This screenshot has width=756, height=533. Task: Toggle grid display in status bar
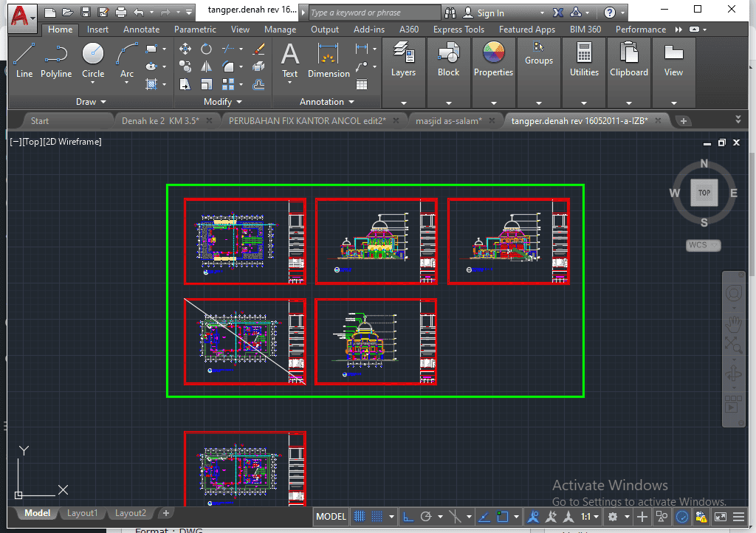[360, 517]
